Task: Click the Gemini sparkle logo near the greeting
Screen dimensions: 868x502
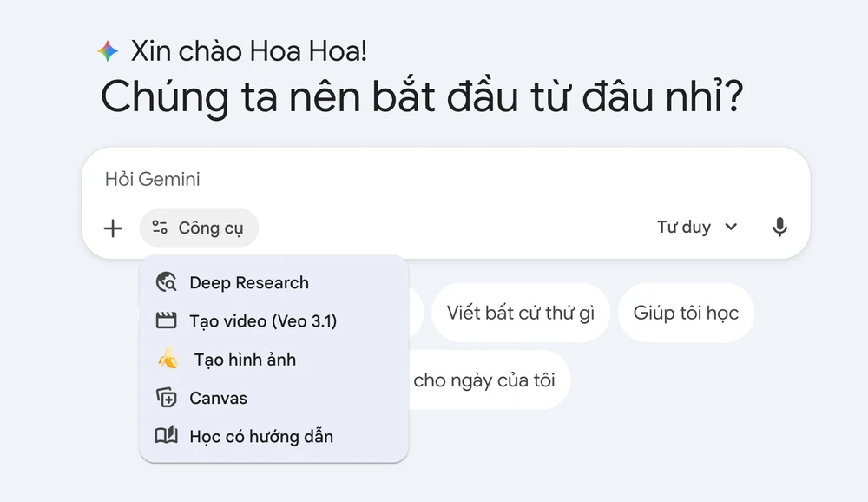Action: [107, 50]
